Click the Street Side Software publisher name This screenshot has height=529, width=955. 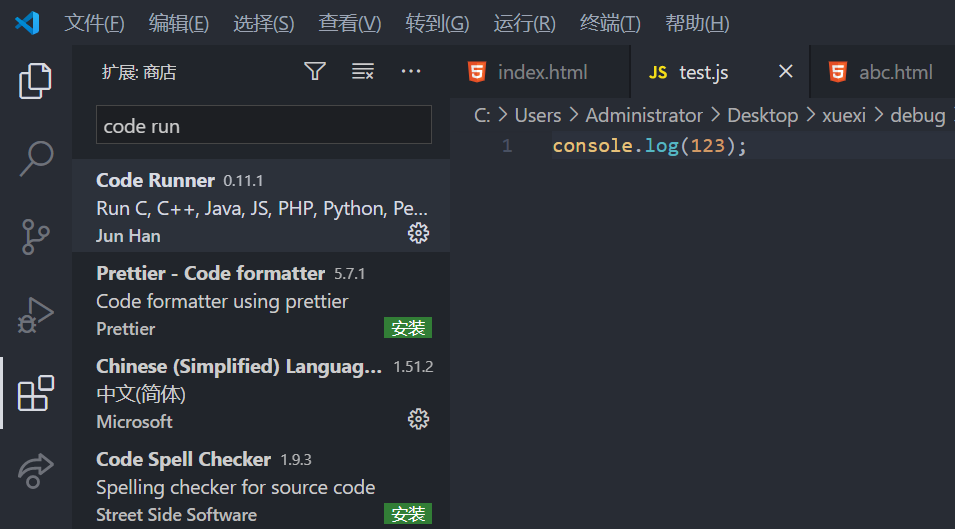point(176,514)
